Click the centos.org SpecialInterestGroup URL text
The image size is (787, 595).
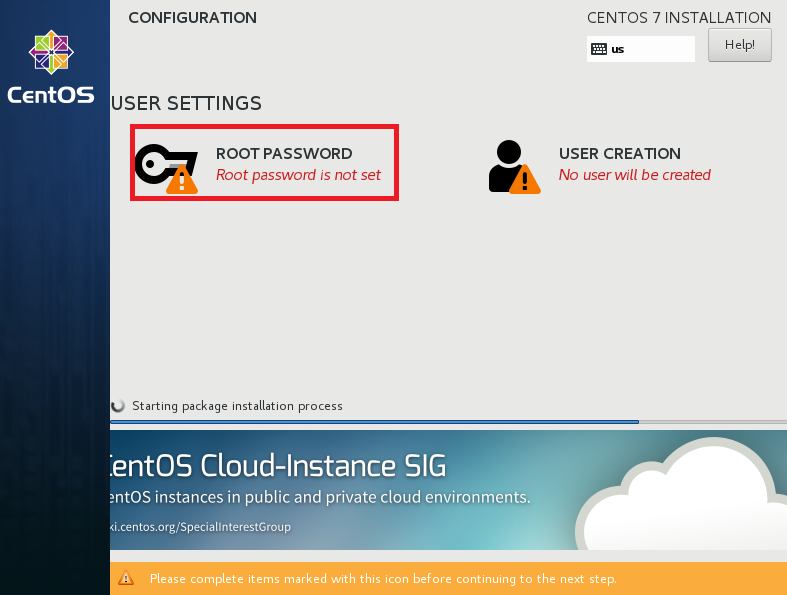click(200, 527)
